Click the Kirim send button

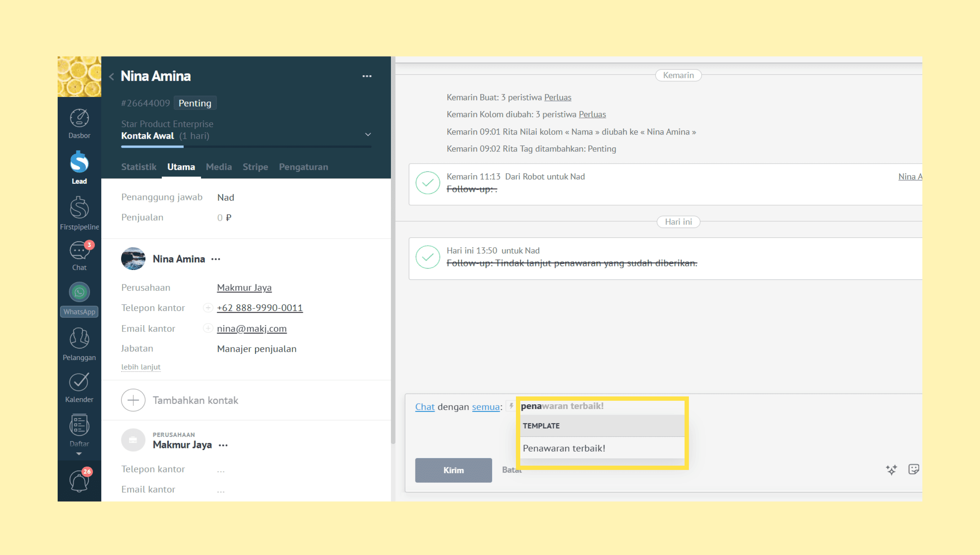coord(453,470)
